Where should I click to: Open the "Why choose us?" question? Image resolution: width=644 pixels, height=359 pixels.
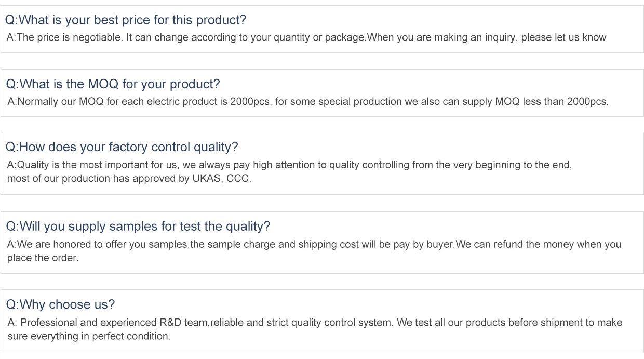pyautogui.click(x=60, y=304)
